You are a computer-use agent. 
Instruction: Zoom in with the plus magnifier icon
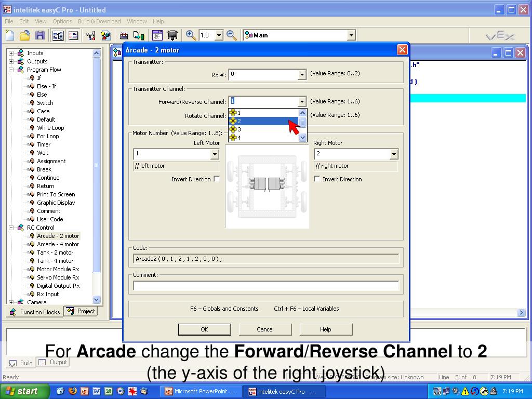[191, 35]
